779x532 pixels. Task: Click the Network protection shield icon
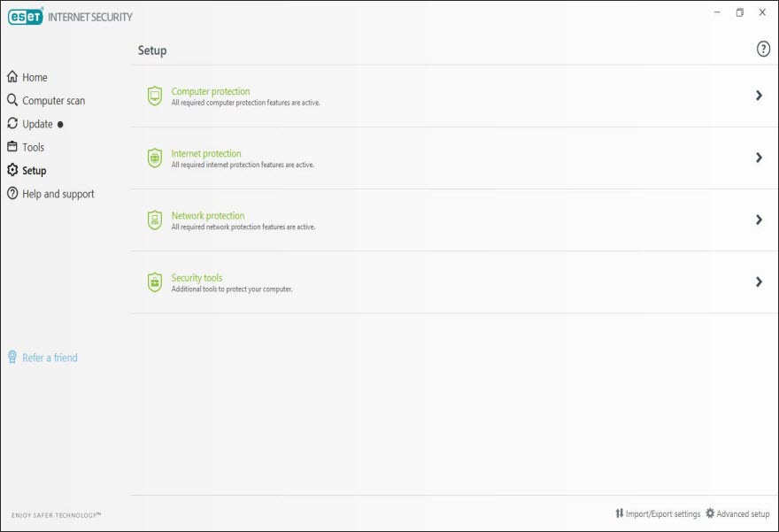pyautogui.click(x=155, y=220)
